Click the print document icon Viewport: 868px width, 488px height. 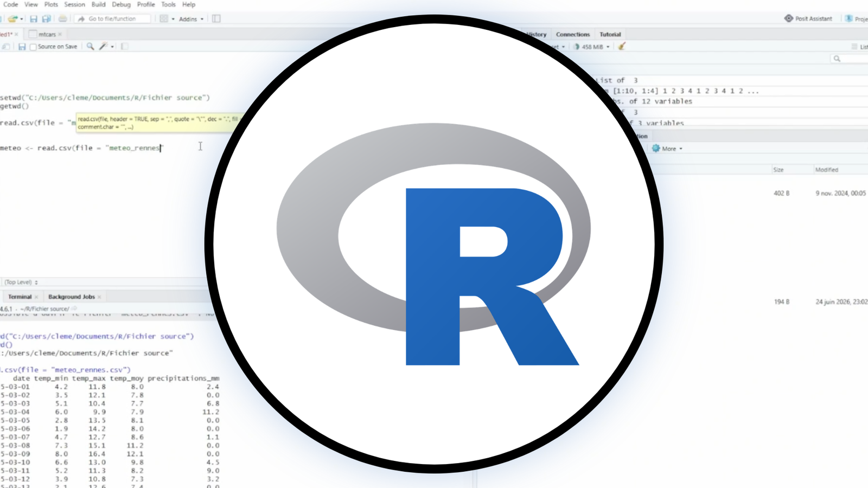coord(63,19)
